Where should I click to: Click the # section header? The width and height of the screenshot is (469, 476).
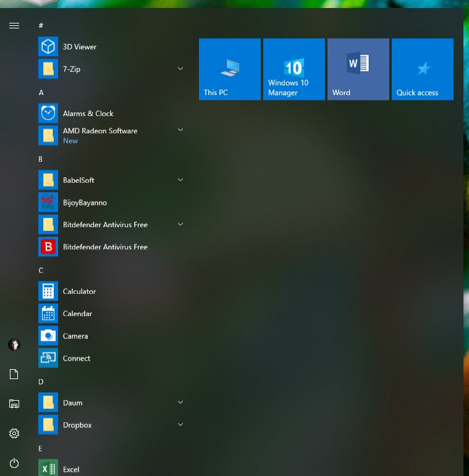click(x=41, y=25)
